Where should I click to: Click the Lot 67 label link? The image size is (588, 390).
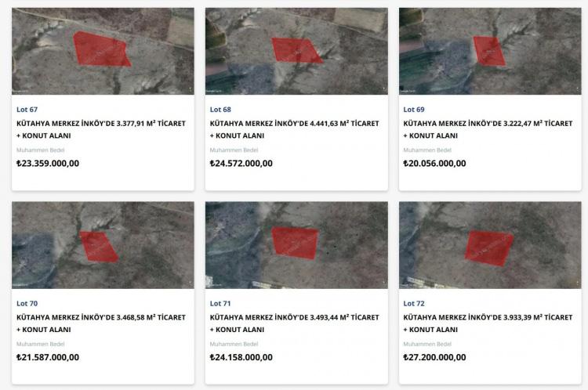tap(27, 110)
